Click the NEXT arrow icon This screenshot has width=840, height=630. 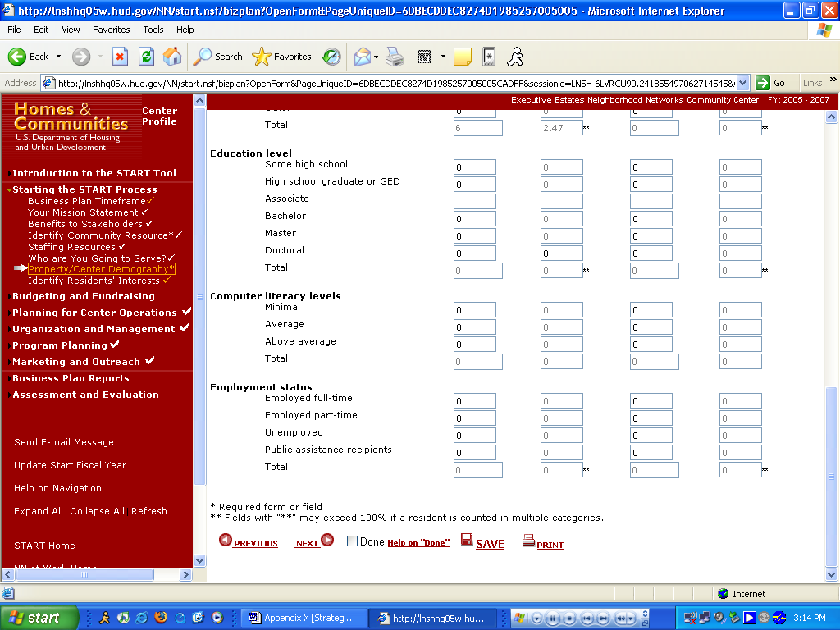pos(327,540)
